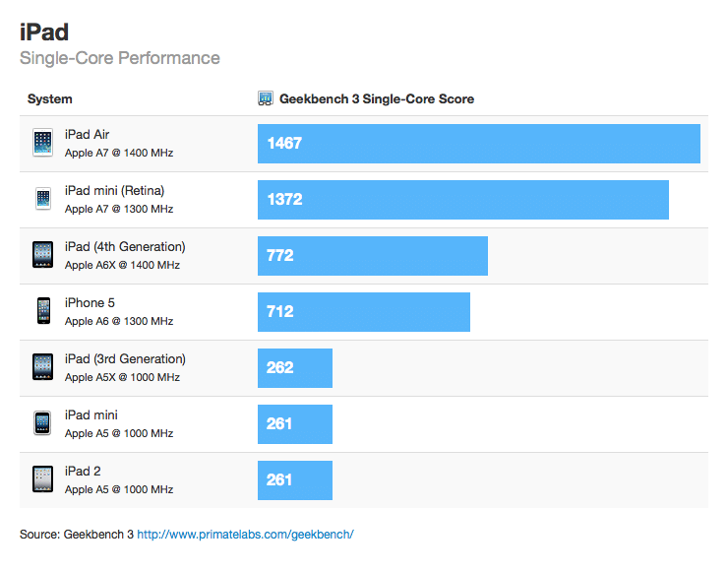
Task: Click the iPad (4th Generation) device icon
Action: (42, 255)
